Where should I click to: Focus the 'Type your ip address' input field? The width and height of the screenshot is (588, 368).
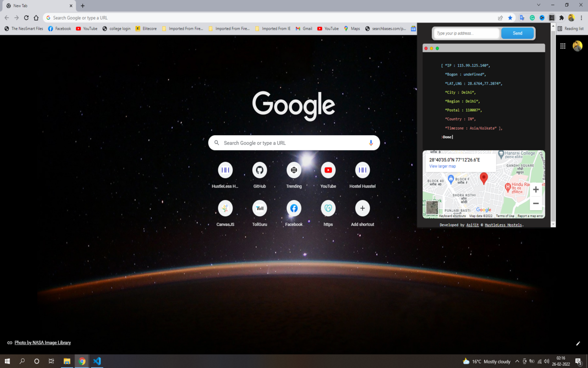tap(466, 33)
